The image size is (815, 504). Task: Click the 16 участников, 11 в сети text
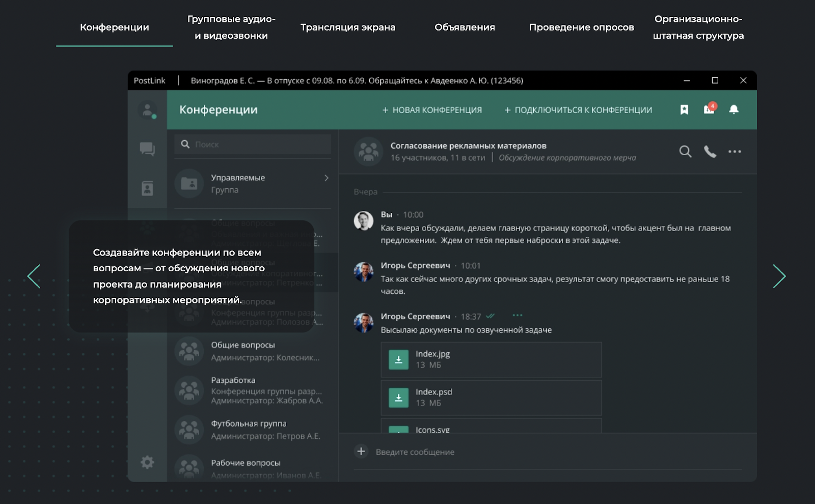pyautogui.click(x=438, y=158)
